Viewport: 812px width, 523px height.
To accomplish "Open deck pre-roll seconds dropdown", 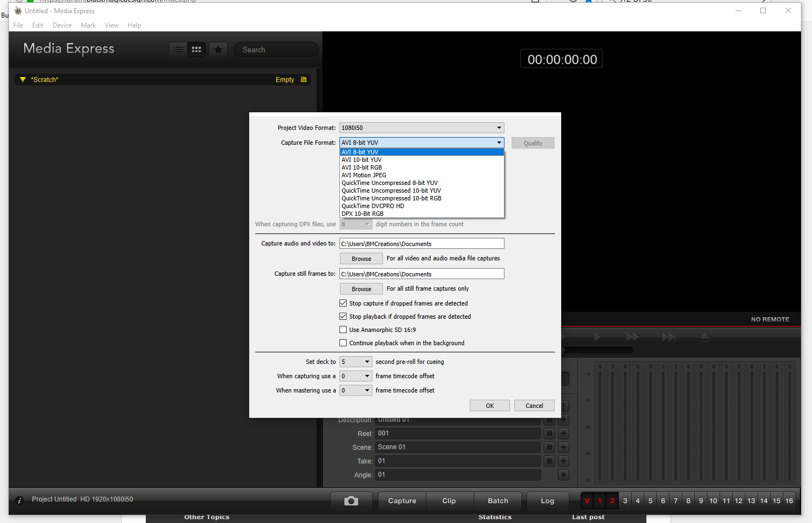I will pyautogui.click(x=355, y=362).
